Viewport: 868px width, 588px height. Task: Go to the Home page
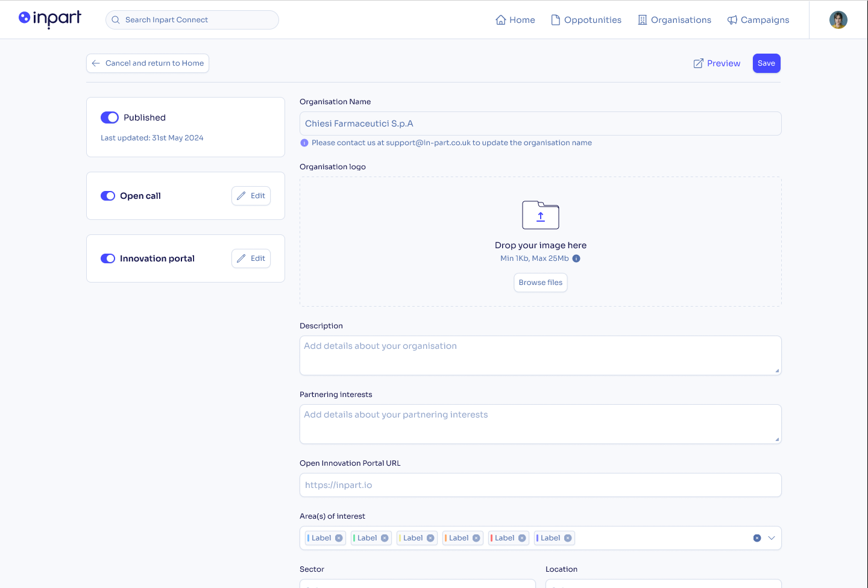tap(515, 20)
